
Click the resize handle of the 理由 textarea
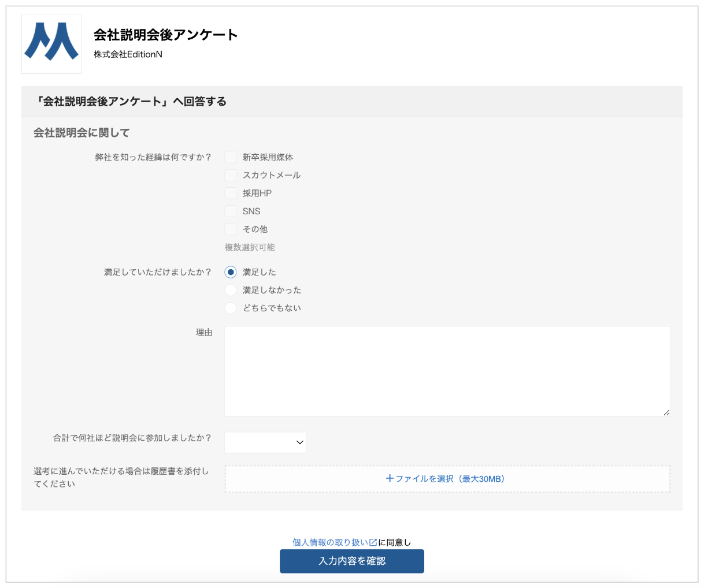(x=666, y=412)
